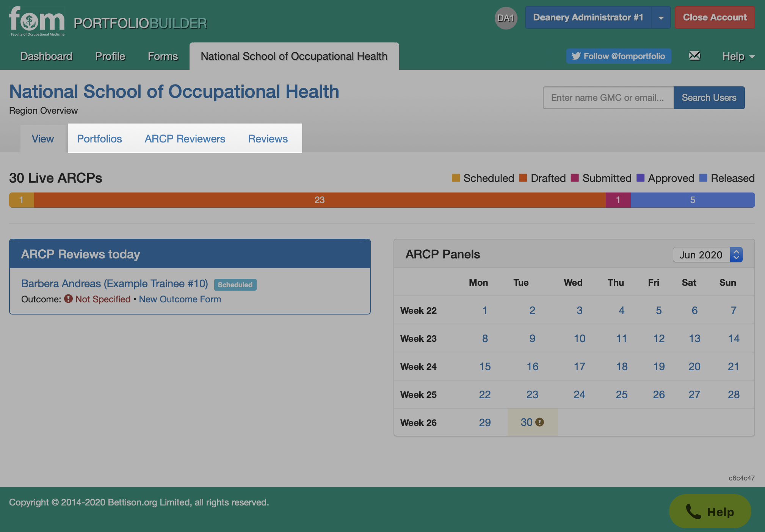Screen dimensions: 765x532
Task: Click the Scheduled legend color swatch
Action: click(x=456, y=178)
